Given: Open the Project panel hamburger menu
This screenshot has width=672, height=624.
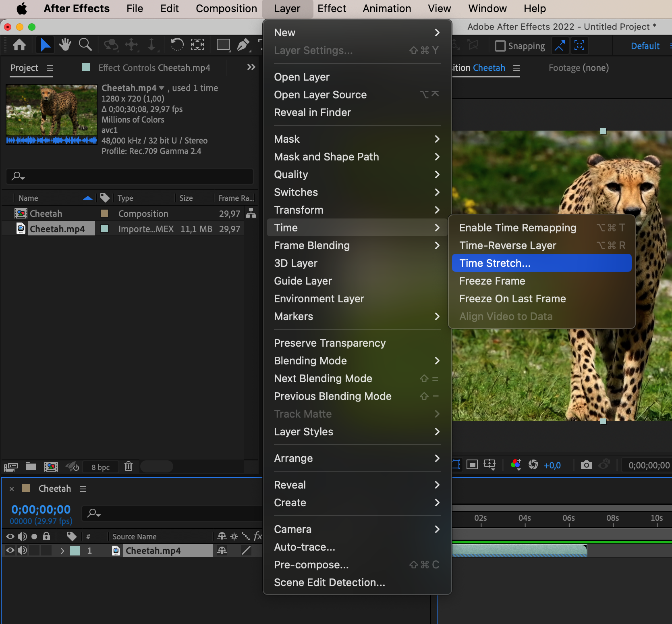Looking at the screenshot, I should (50, 68).
